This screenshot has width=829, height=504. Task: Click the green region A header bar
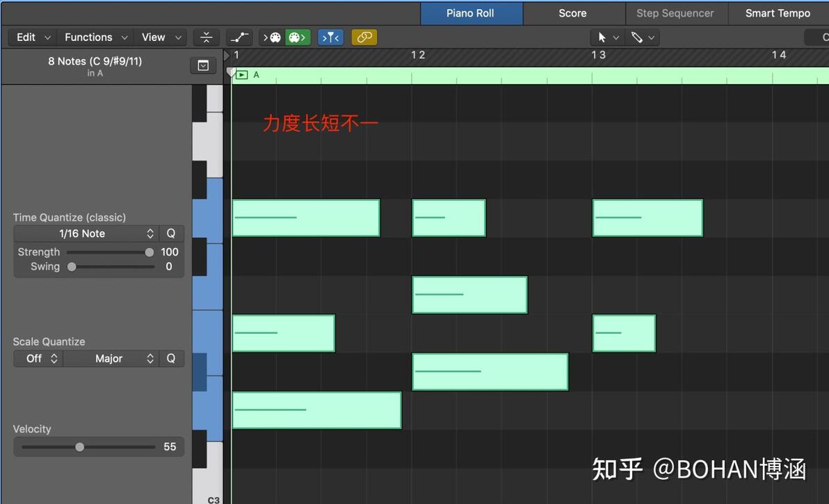click(x=530, y=76)
